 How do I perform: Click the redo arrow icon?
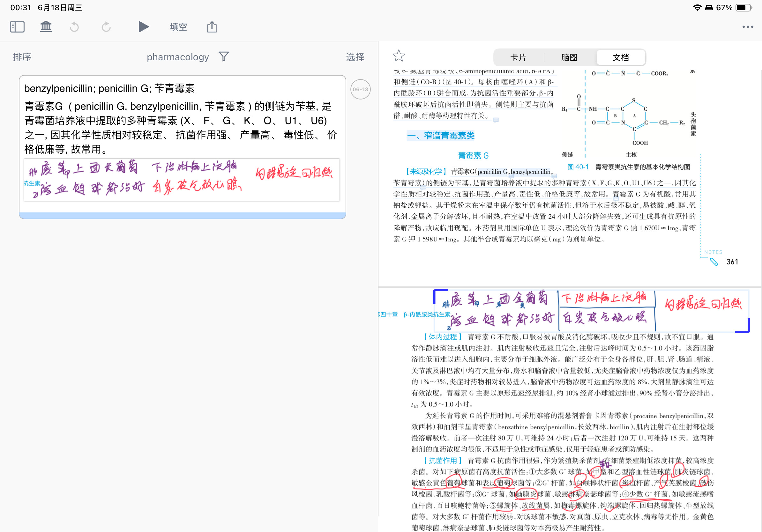(x=106, y=27)
